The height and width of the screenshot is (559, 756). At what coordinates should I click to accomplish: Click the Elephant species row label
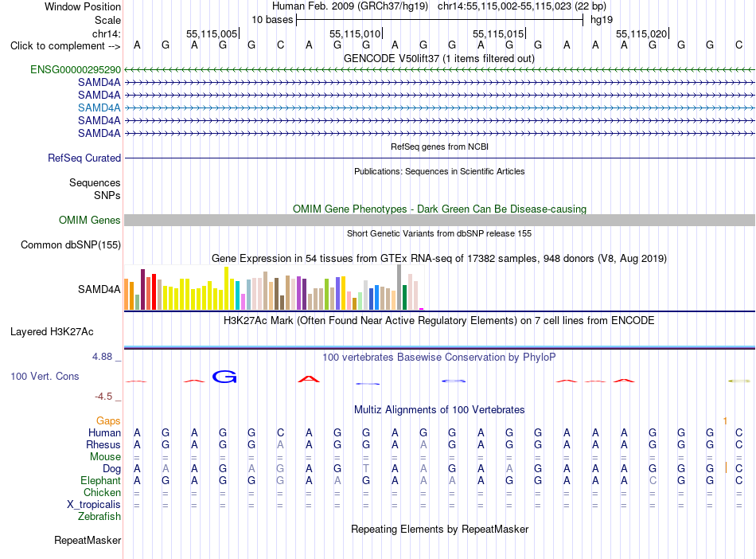[x=100, y=481]
